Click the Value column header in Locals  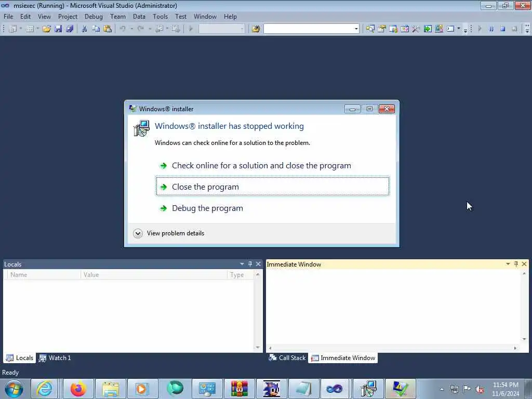tap(154, 275)
